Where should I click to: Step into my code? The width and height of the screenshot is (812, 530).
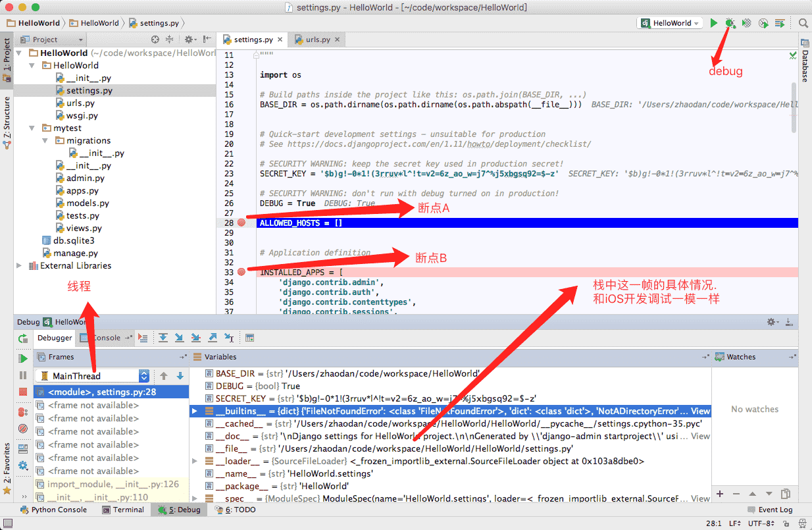pos(196,338)
